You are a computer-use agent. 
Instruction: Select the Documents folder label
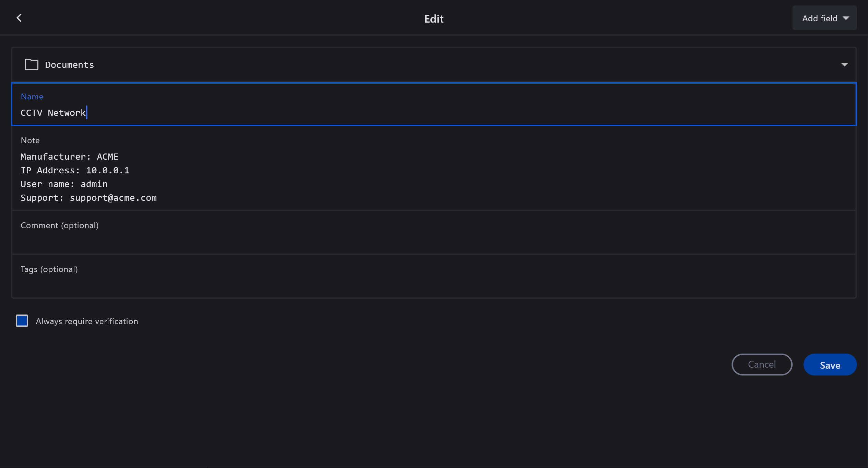(x=70, y=65)
